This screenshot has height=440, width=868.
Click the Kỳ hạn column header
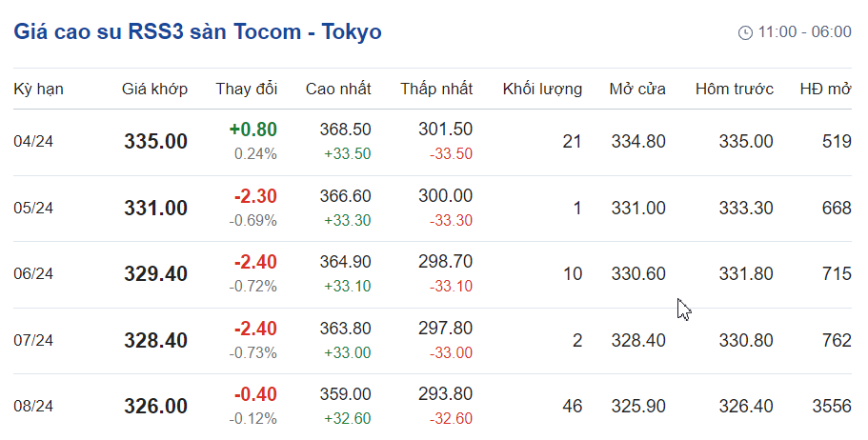[x=38, y=90]
